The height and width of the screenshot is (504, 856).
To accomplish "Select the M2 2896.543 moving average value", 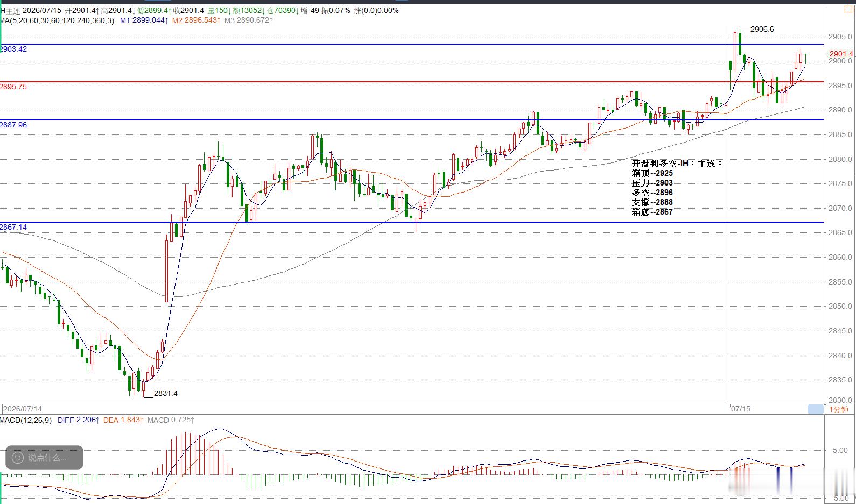I will tap(197, 20).
